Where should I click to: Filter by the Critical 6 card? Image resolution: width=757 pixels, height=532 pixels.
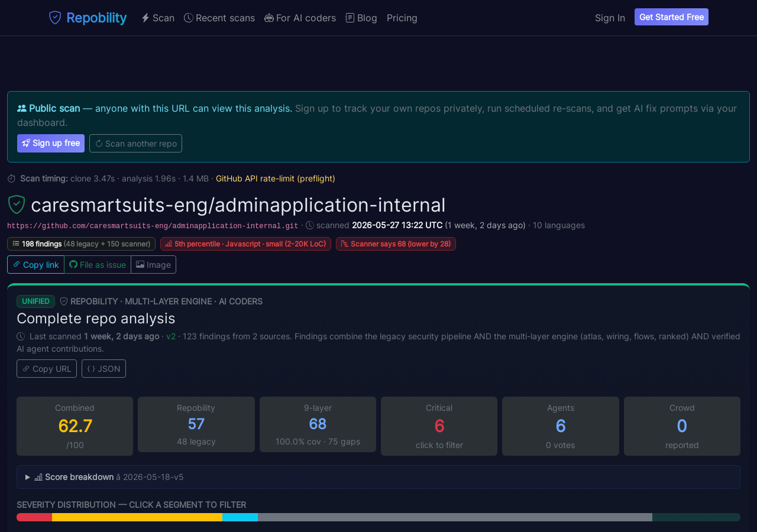click(439, 426)
